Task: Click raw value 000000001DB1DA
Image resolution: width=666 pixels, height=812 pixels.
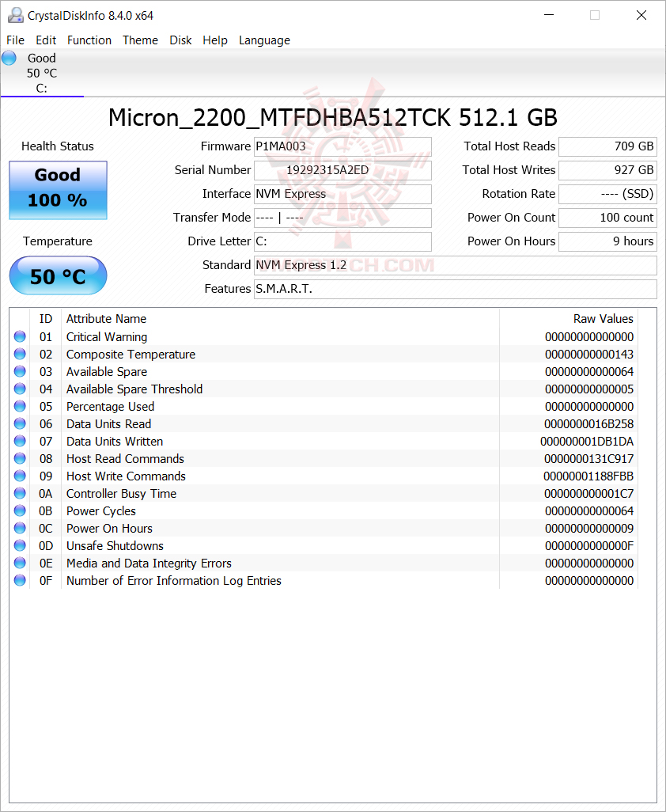Action: pos(587,441)
